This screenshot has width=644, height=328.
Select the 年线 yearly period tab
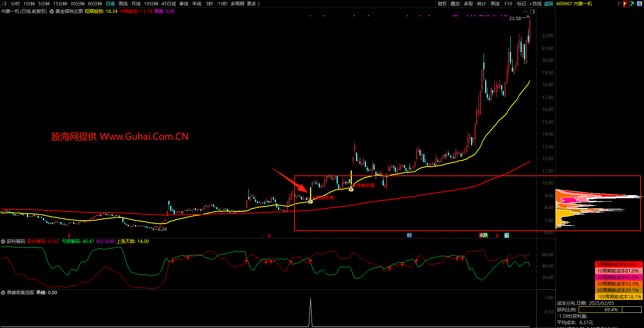[x=197, y=4]
